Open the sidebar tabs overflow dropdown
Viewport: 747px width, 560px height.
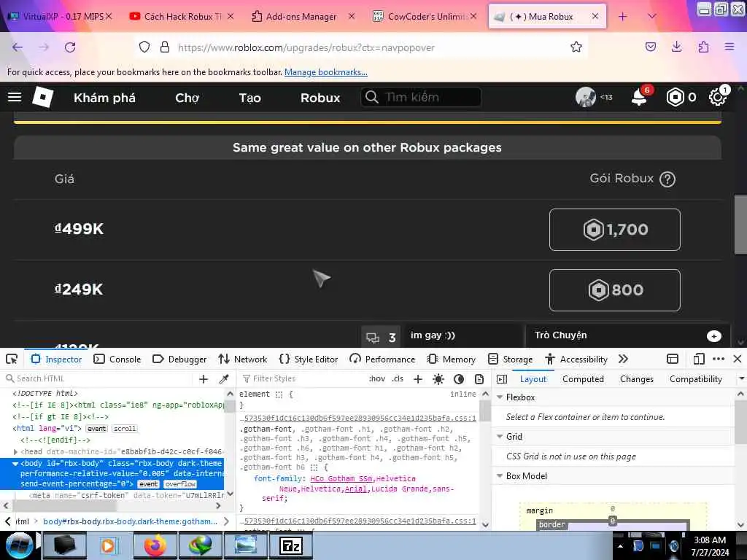(741, 379)
